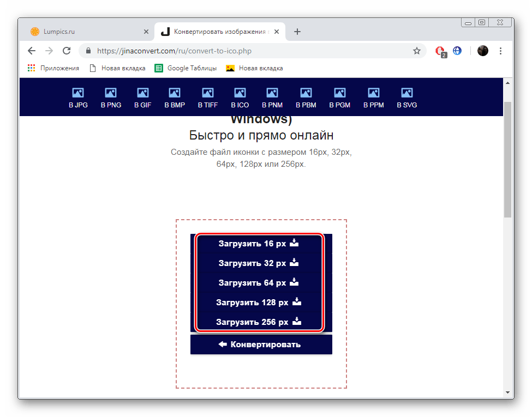
Task: Open the 'В PNM' converter icon
Action: click(272, 98)
